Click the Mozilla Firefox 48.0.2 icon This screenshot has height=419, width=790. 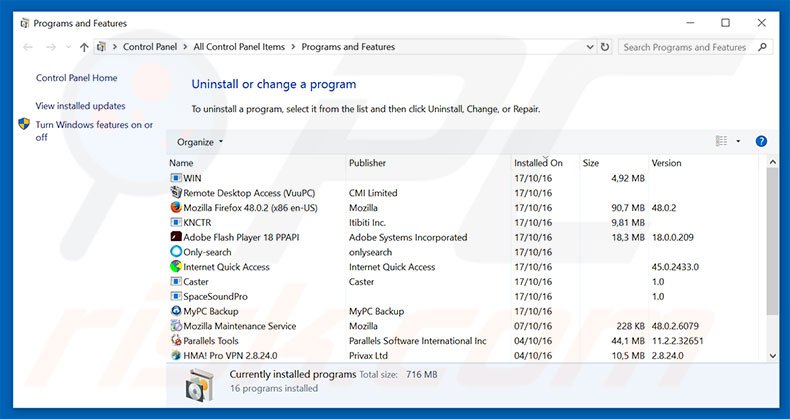[x=176, y=207]
